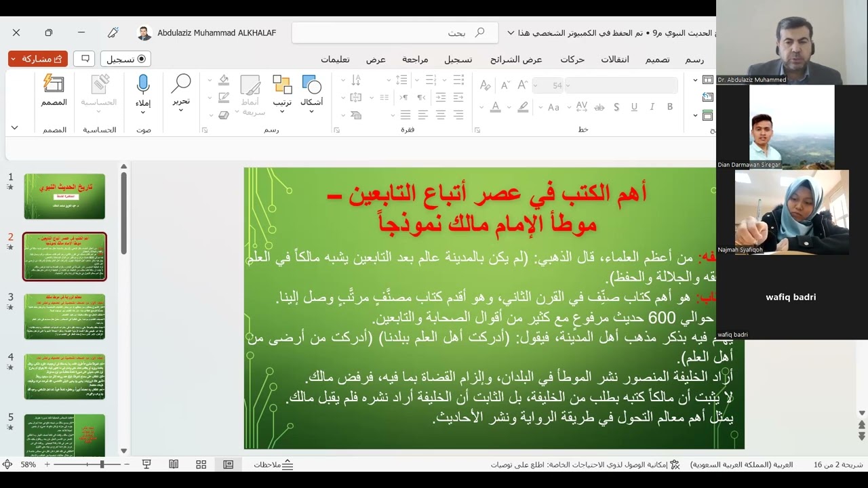Screen dimensions: 868x488
Task: Open Slide Show (عرض الشرائح) tab
Action: (516, 60)
